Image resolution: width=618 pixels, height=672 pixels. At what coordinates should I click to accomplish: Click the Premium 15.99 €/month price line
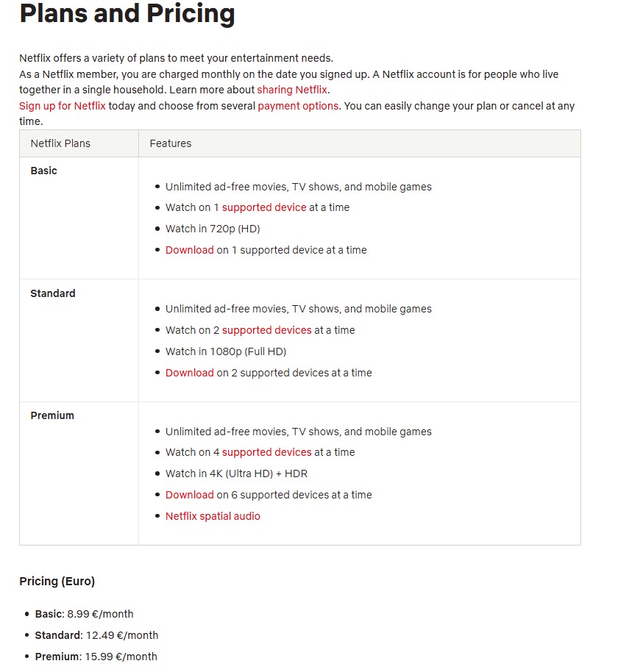tap(96, 657)
